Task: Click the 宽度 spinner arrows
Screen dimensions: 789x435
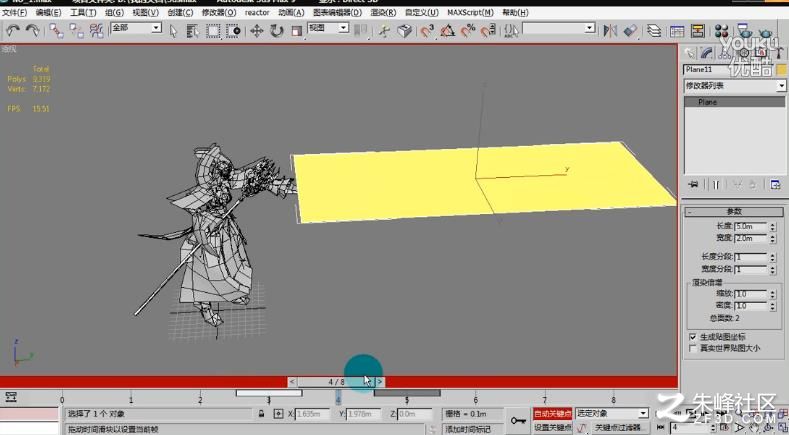Action: [773, 238]
